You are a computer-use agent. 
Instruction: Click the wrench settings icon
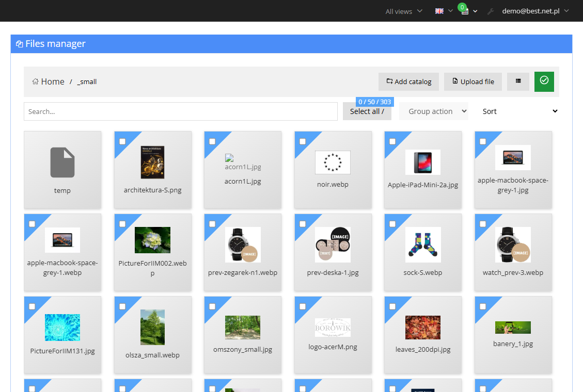pos(491,11)
